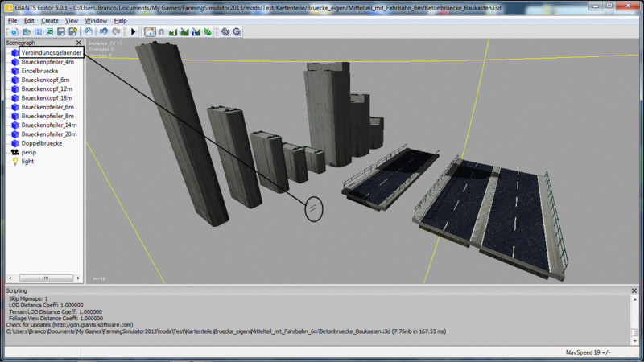Image resolution: width=644 pixels, height=362 pixels.
Task: Click the first terrain tool icon
Action: point(173,31)
